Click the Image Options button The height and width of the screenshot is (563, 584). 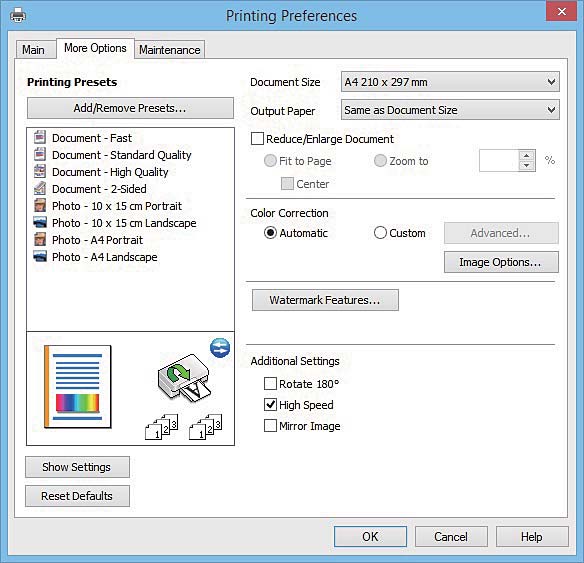pos(501,262)
